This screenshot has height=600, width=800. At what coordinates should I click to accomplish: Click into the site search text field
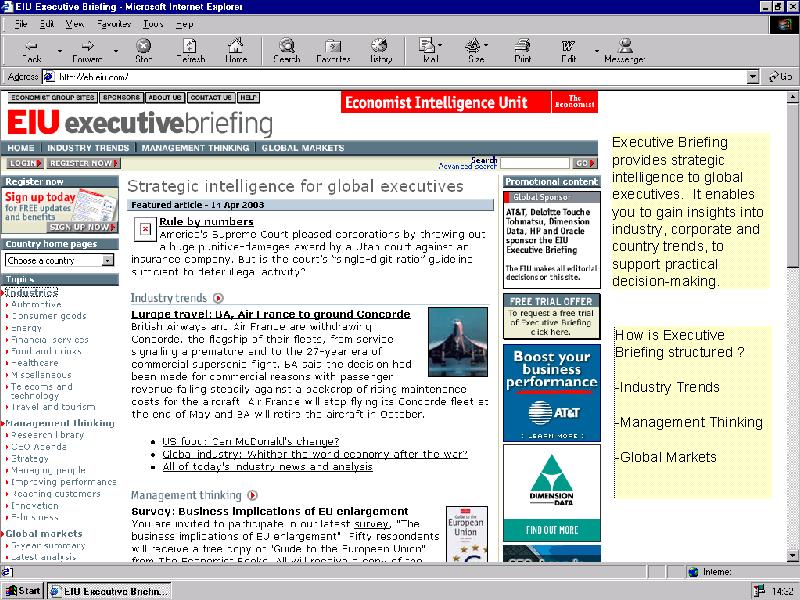click(x=535, y=163)
